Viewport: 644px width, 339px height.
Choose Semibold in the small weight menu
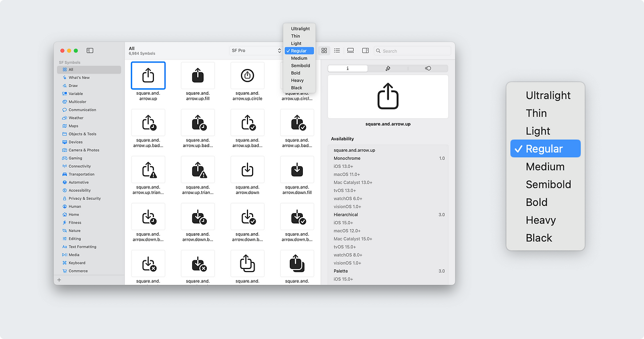coord(299,65)
